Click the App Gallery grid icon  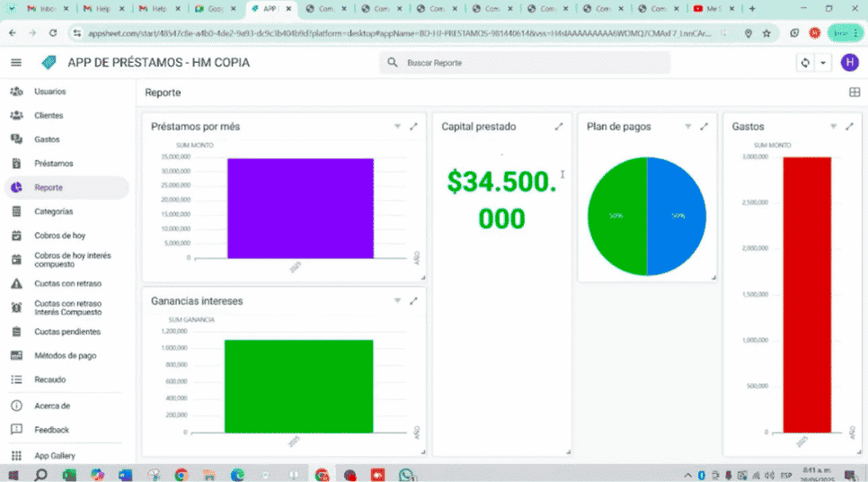pyautogui.click(x=16, y=455)
